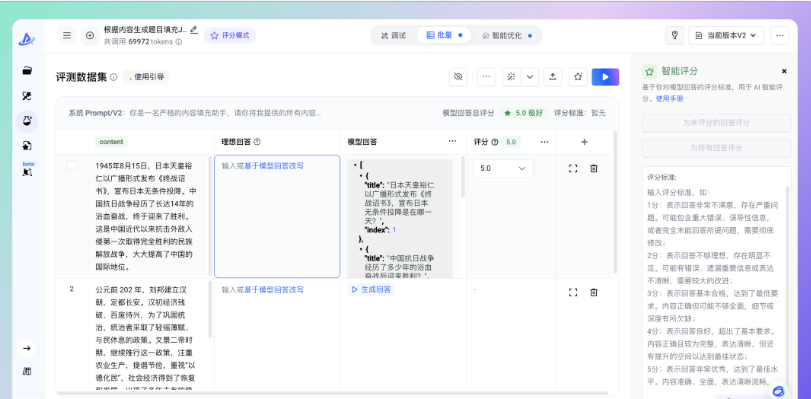The width and height of the screenshot is (811, 399).
Task: Click 基于模型回答改写 link in row 1
Action: click(x=274, y=166)
